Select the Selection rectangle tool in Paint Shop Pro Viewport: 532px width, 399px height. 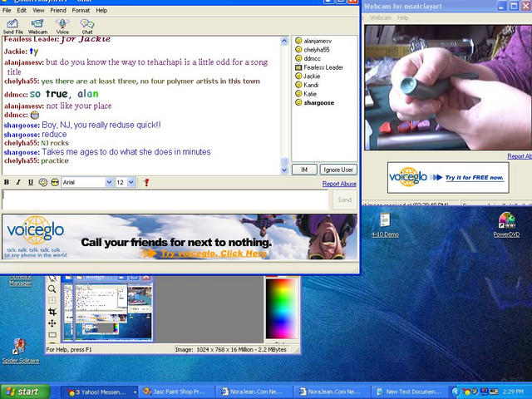tap(52, 335)
